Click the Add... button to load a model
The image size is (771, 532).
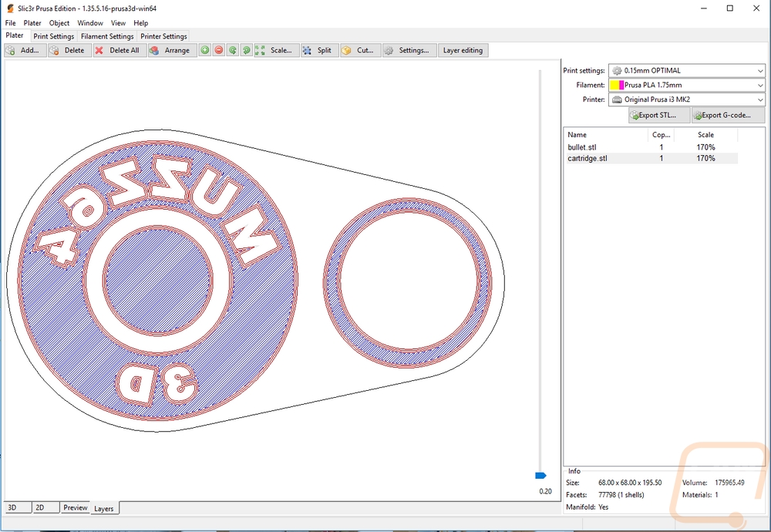click(25, 50)
